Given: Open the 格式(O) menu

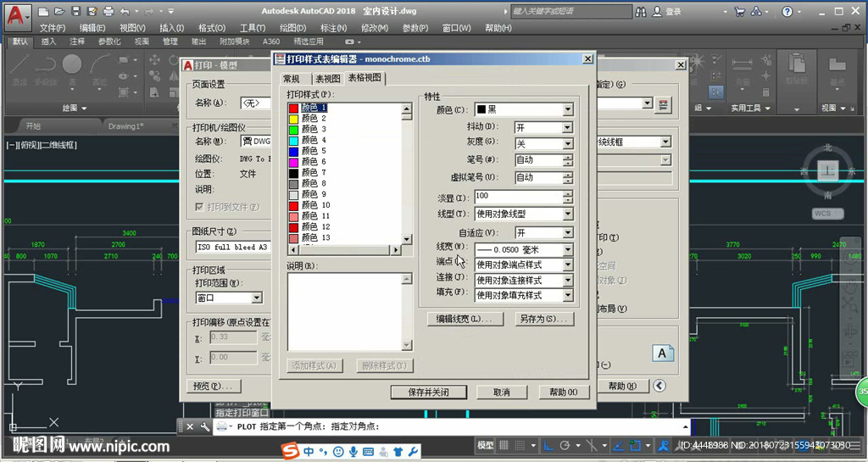Looking at the screenshot, I should point(211,28).
